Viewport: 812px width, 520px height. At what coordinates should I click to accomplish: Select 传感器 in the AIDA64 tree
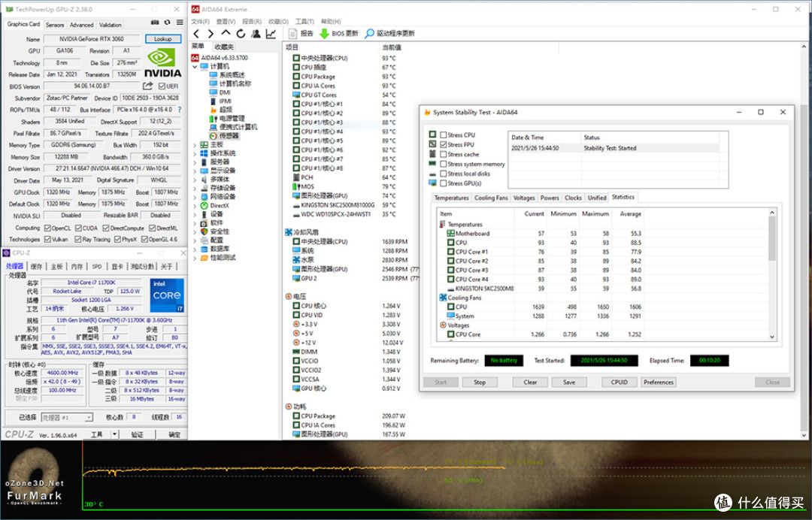pos(229,136)
